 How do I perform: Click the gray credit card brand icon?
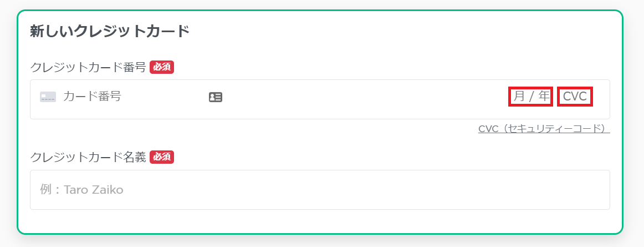point(48,97)
